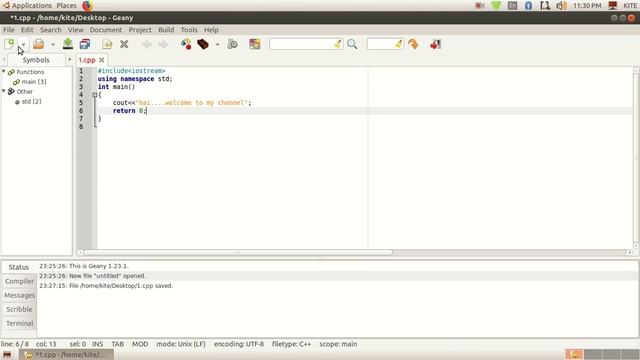
Task: Open the Bluetooth indicator
Action: click(x=529, y=6)
